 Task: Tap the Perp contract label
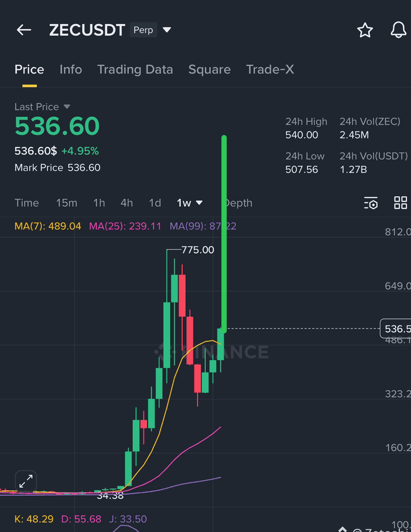click(x=143, y=30)
